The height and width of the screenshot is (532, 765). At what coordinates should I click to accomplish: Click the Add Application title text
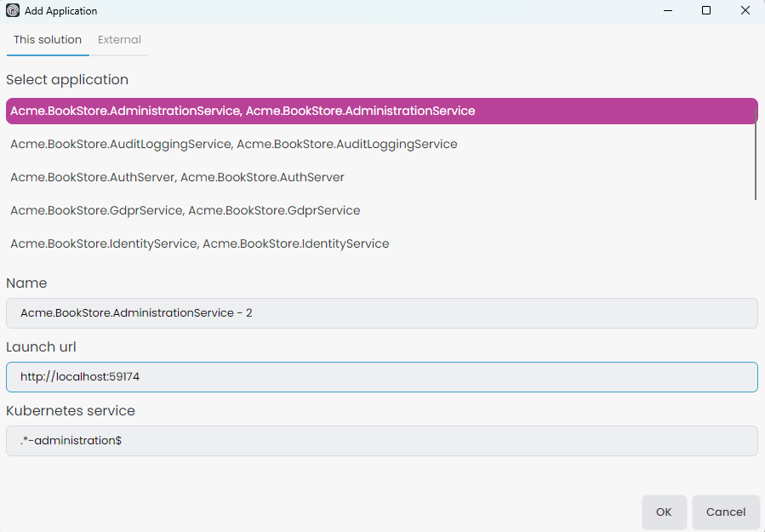pos(59,10)
